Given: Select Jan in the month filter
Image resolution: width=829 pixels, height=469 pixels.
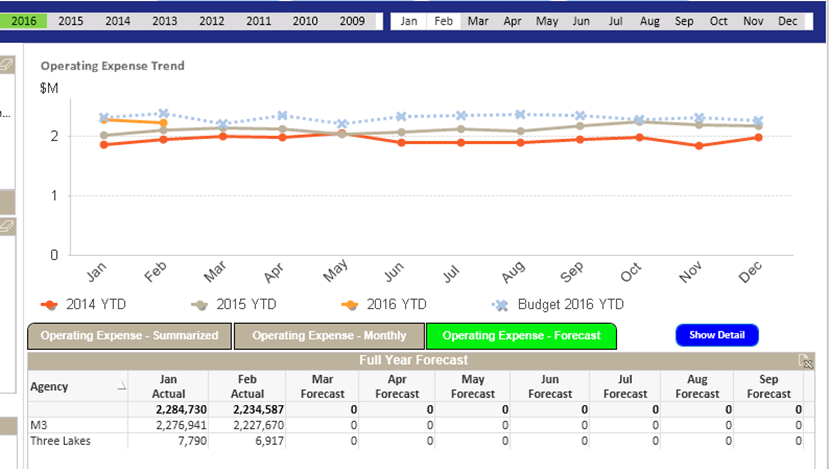Looking at the screenshot, I should (409, 21).
